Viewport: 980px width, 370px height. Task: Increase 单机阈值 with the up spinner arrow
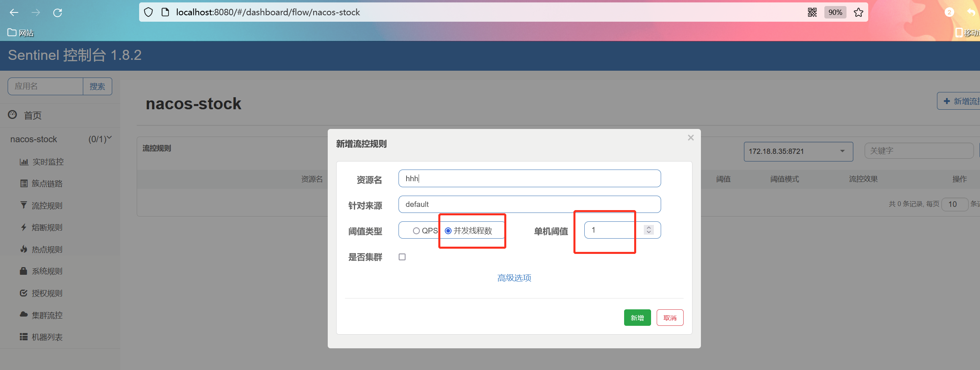tap(649, 227)
